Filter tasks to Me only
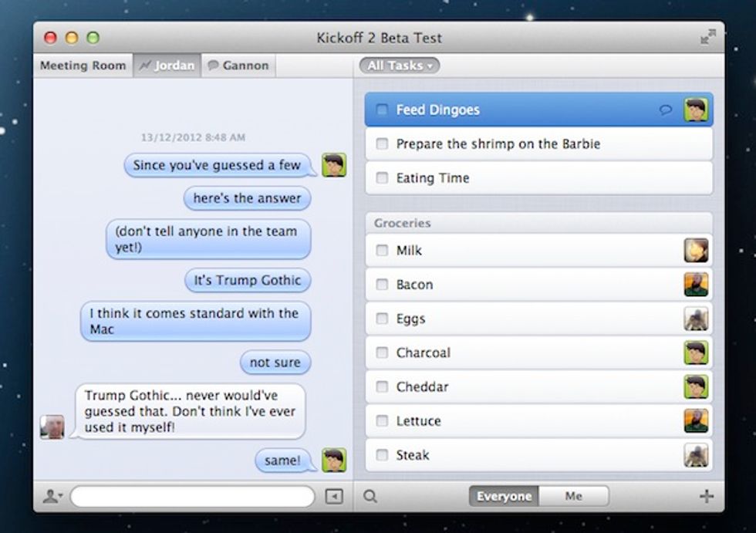Screen dimensions: 756x533 (x=574, y=496)
